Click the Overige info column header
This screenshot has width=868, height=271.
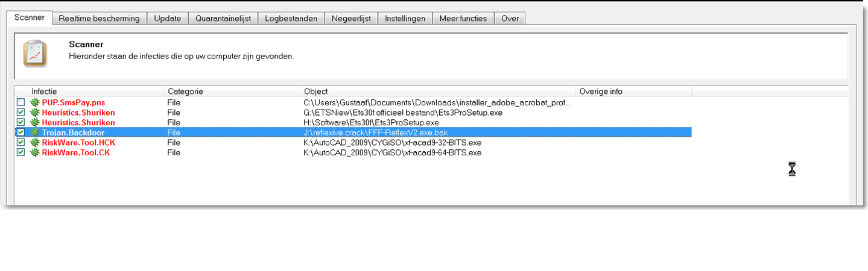(x=633, y=92)
